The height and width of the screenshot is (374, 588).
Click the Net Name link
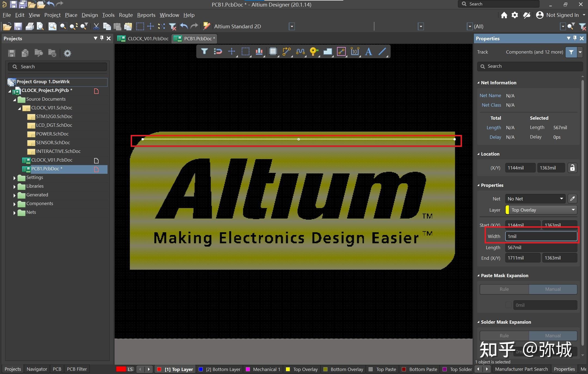(x=490, y=95)
